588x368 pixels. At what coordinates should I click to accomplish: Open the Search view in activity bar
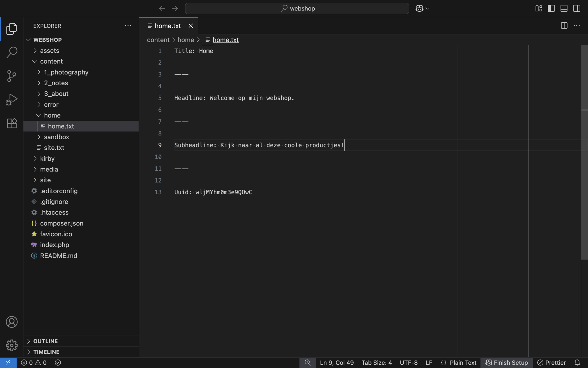(12, 52)
